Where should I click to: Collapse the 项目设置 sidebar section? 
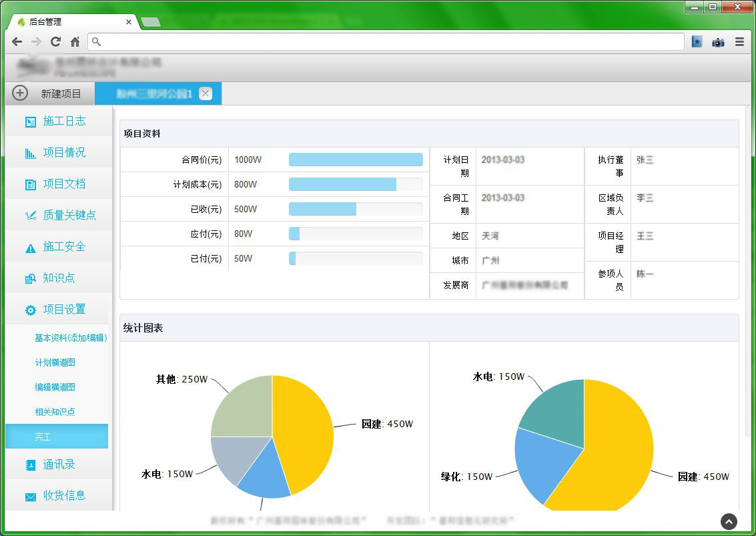pyautogui.click(x=64, y=310)
